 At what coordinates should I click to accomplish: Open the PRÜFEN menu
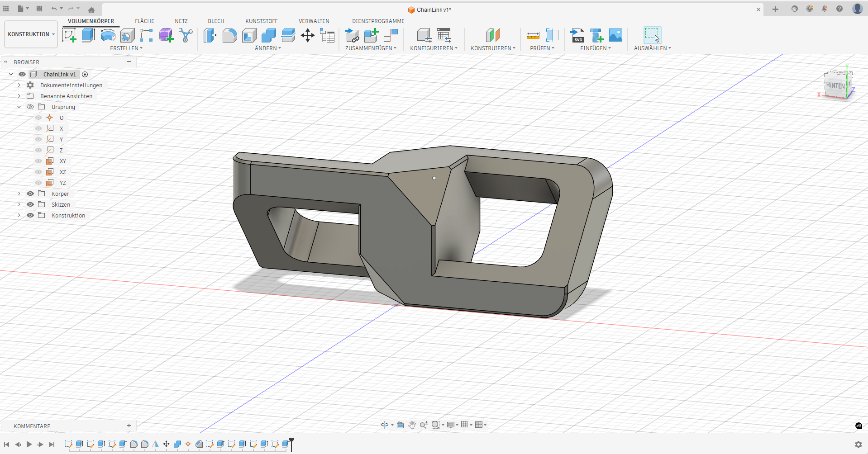(x=542, y=48)
